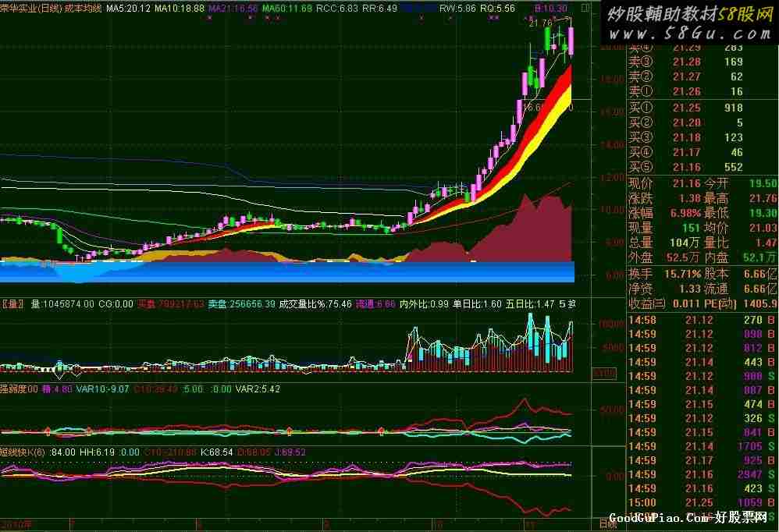This screenshot has width=779, height=532.
Task: Click the 股本 6.66亿 value
Action: tap(740, 274)
